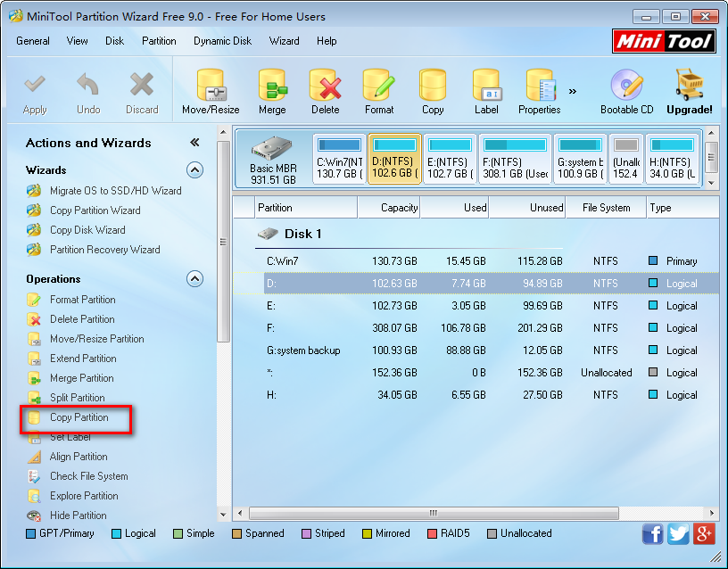Click the Upgrade! shopping cart icon
Image resolution: width=728 pixels, height=569 pixels.
pyautogui.click(x=690, y=93)
